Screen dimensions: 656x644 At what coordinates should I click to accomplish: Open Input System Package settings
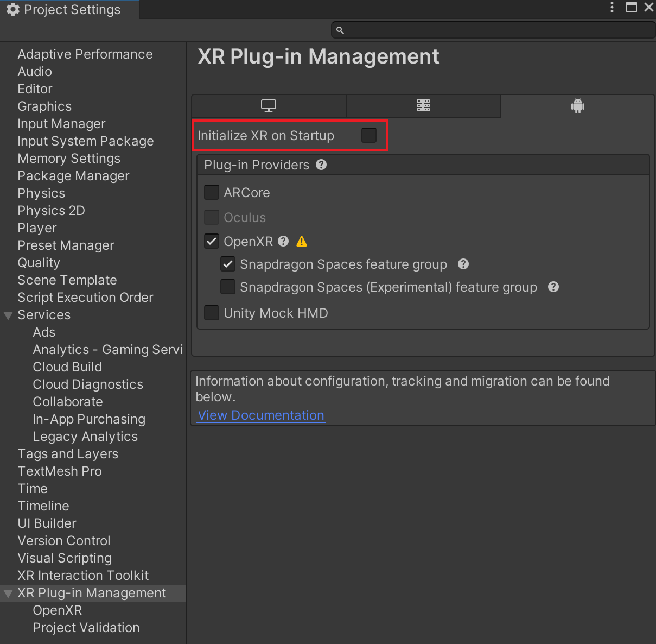tap(86, 141)
